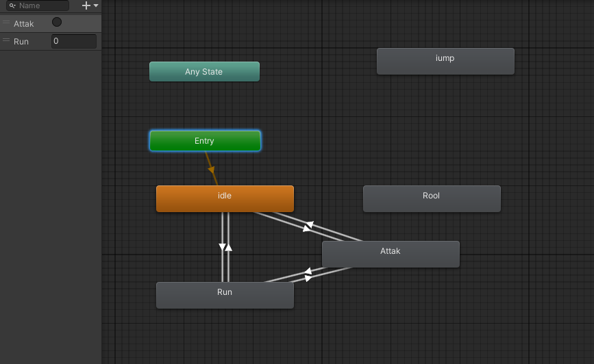Image resolution: width=594 pixels, height=364 pixels.
Task: Select the orange idle state node
Action: (x=225, y=198)
